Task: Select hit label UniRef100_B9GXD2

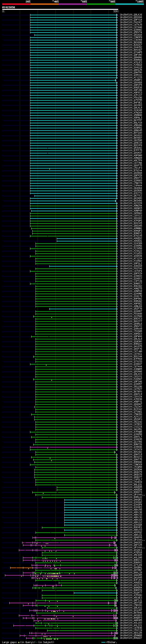Action: pyautogui.click(x=131, y=286)
